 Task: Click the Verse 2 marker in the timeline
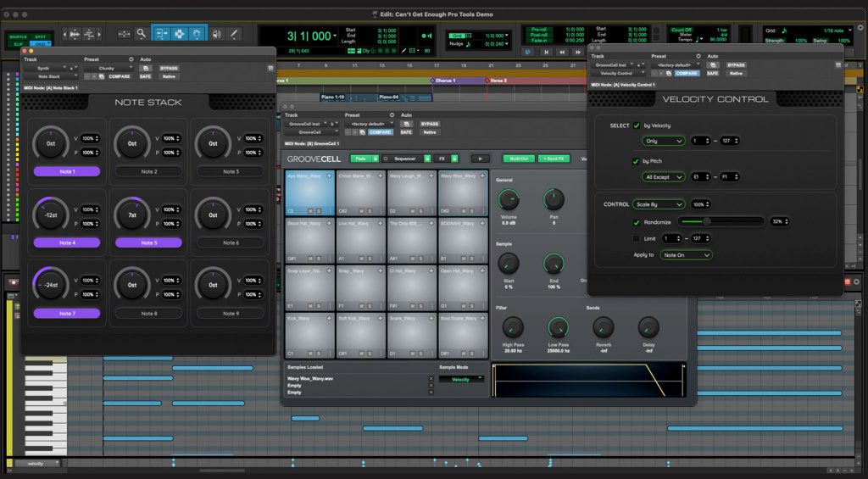coord(496,81)
